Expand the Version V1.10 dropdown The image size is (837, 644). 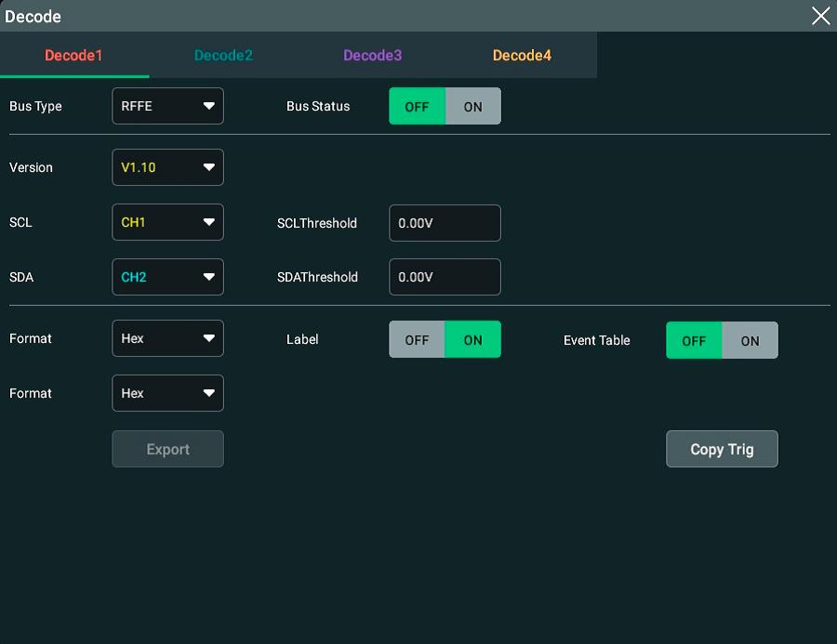point(167,167)
